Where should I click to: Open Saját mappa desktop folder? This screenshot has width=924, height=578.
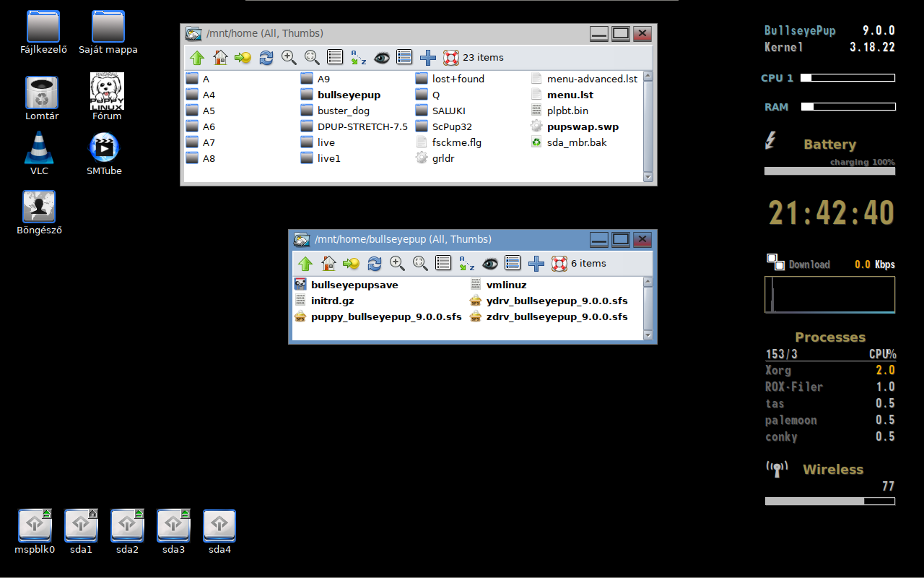(108, 27)
